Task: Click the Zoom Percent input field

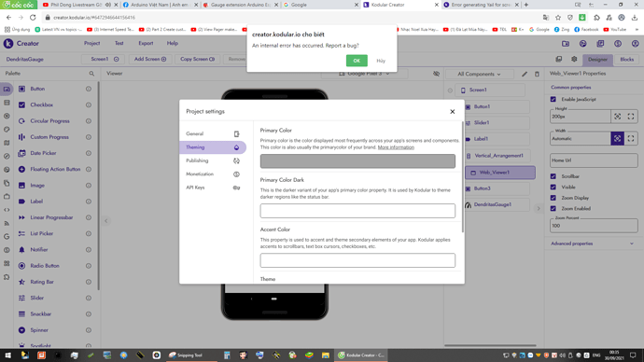Action: click(594, 226)
